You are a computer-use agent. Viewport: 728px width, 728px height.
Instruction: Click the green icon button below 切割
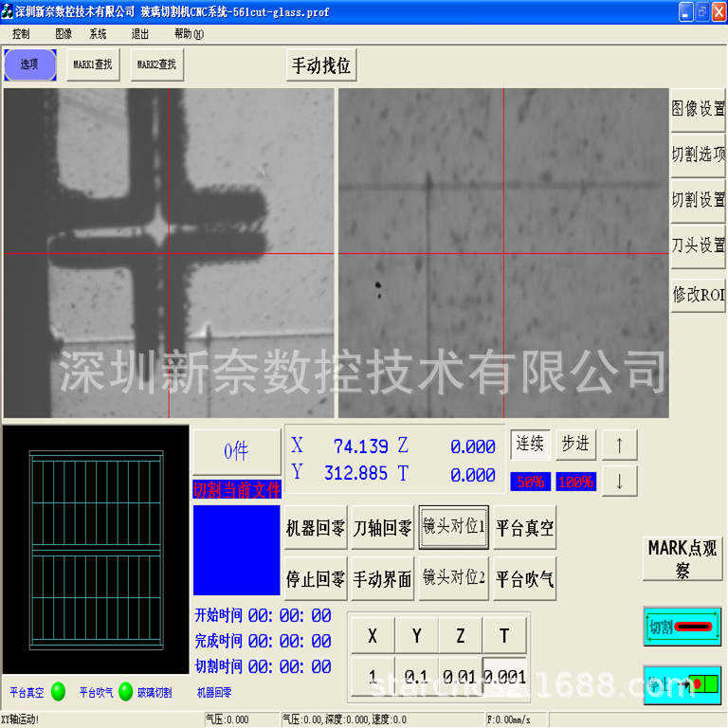pos(682,683)
